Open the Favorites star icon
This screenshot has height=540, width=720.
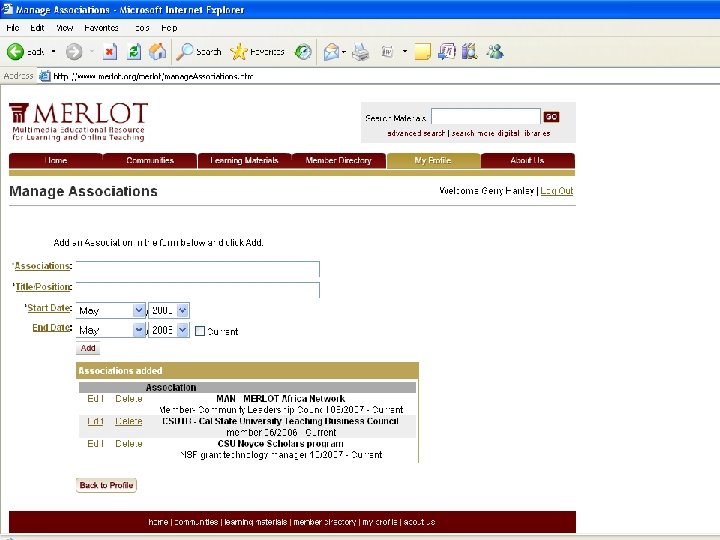point(238,51)
